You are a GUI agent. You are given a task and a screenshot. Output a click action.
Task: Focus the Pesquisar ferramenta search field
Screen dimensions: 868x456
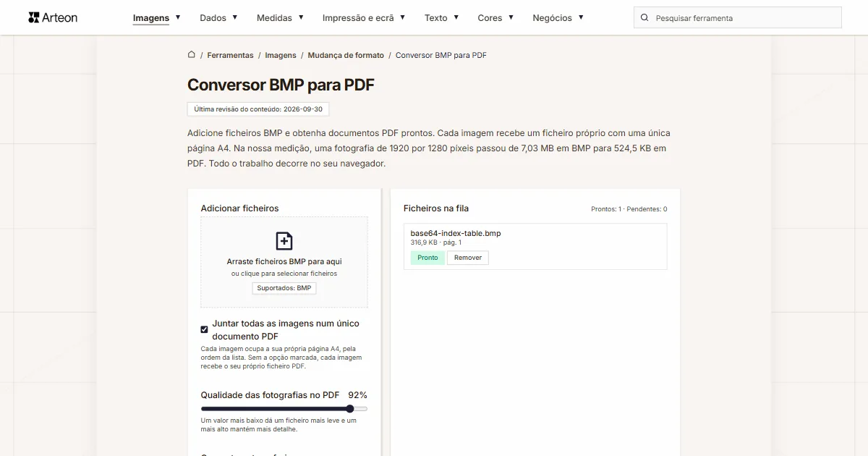pos(738,17)
